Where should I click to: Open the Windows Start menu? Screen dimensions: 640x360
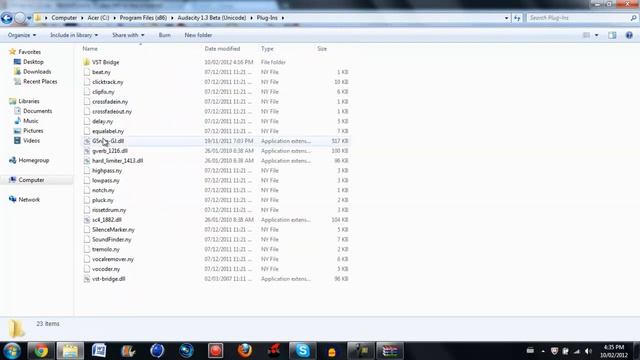point(12,351)
